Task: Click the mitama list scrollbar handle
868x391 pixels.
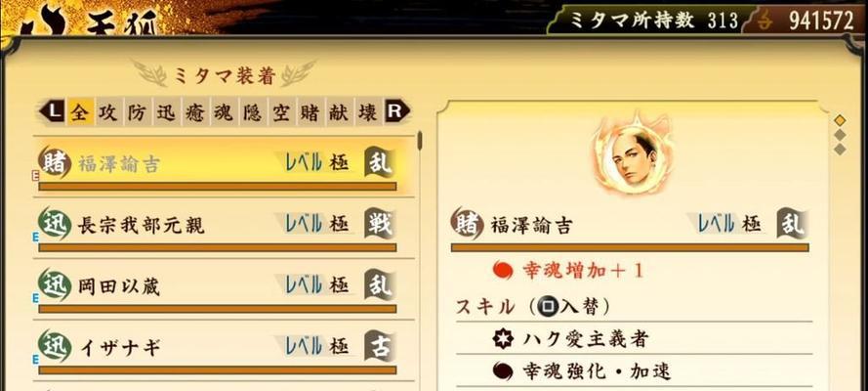Action: click(420, 141)
